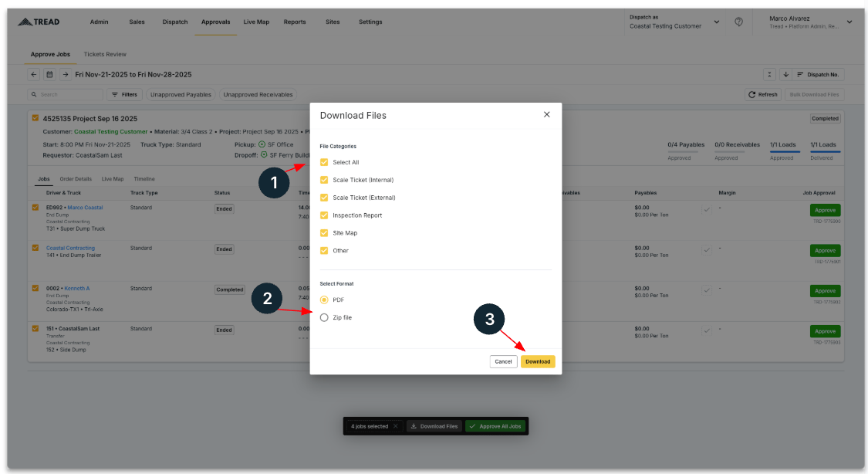Click the yellow Download button
The height and width of the screenshot is (474, 868).
pos(538,361)
